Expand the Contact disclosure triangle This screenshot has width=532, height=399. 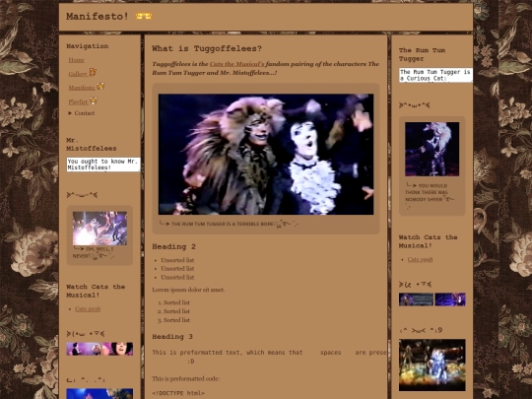coord(70,113)
